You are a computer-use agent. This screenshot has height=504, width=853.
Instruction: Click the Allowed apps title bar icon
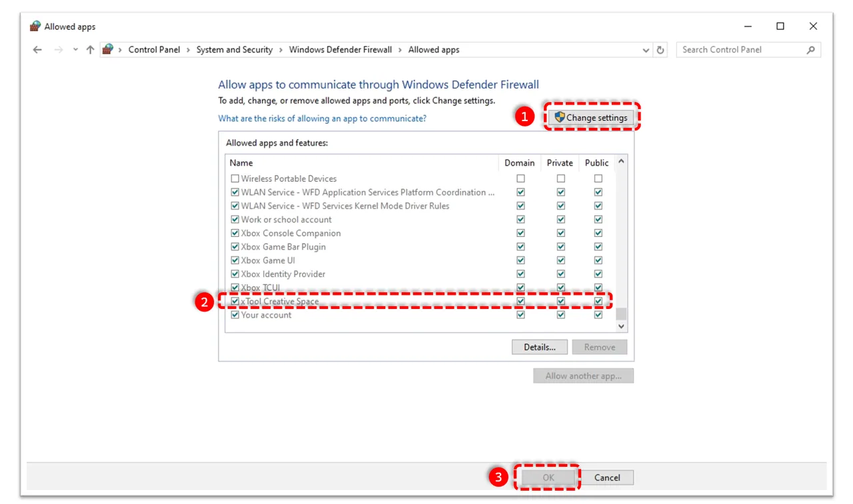pyautogui.click(x=35, y=27)
